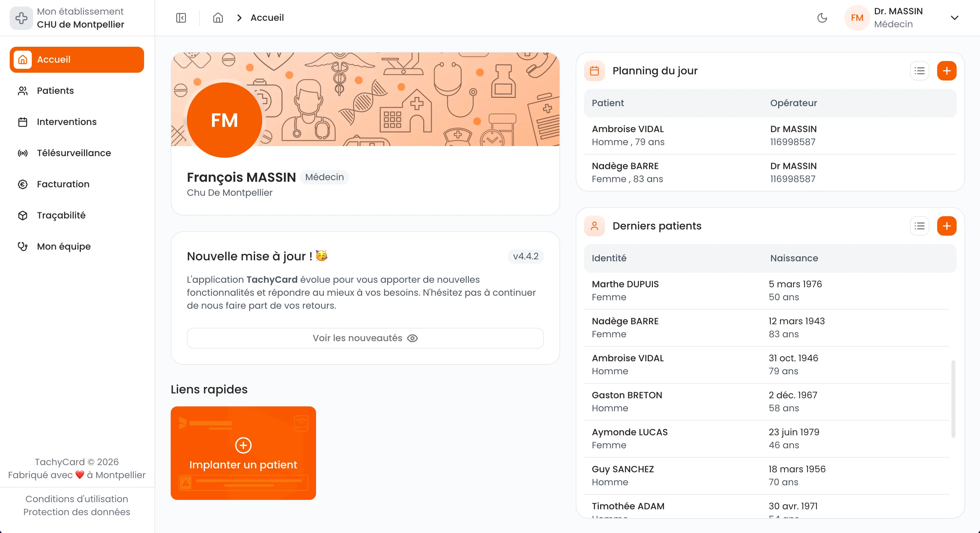Open Conditions d'utilisation link
The height and width of the screenshot is (533, 980).
pyautogui.click(x=77, y=499)
